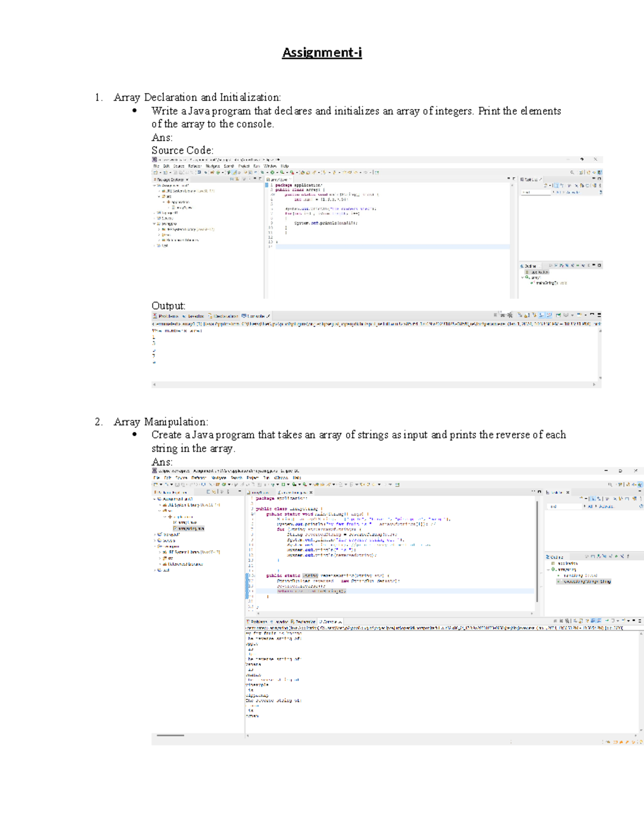This screenshot has height=834, width=644.
Task: Click Task List find field in first screenshot
Action: click(536, 192)
